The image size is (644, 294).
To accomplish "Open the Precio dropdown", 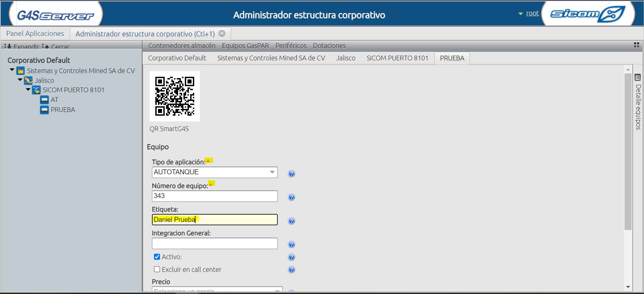I will coord(217,289).
